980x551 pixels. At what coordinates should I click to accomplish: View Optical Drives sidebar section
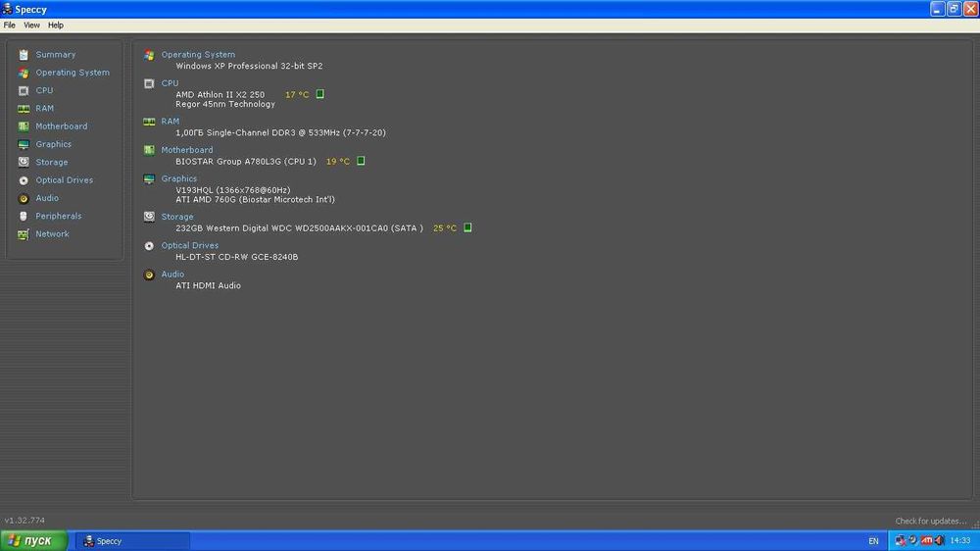(x=65, y=180)
